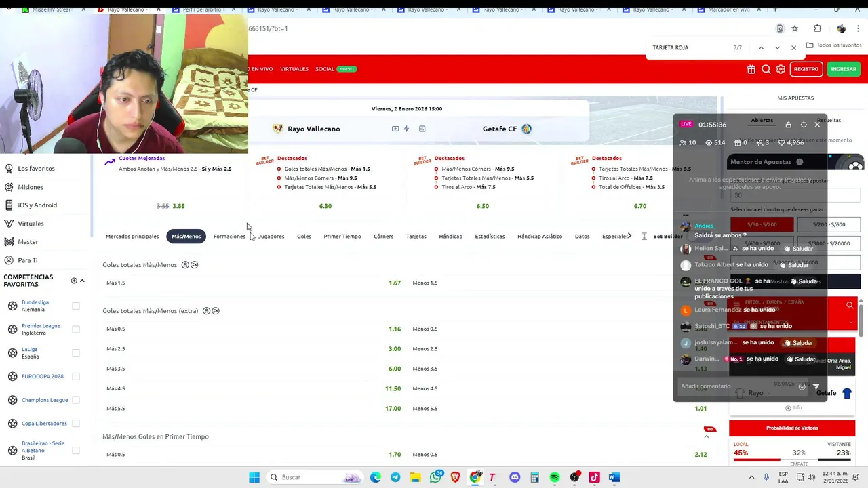Open Todos los favoritos bookmarks folder
Screen dimensions: 868x488
pyautogui.click(x=833, y=45)
